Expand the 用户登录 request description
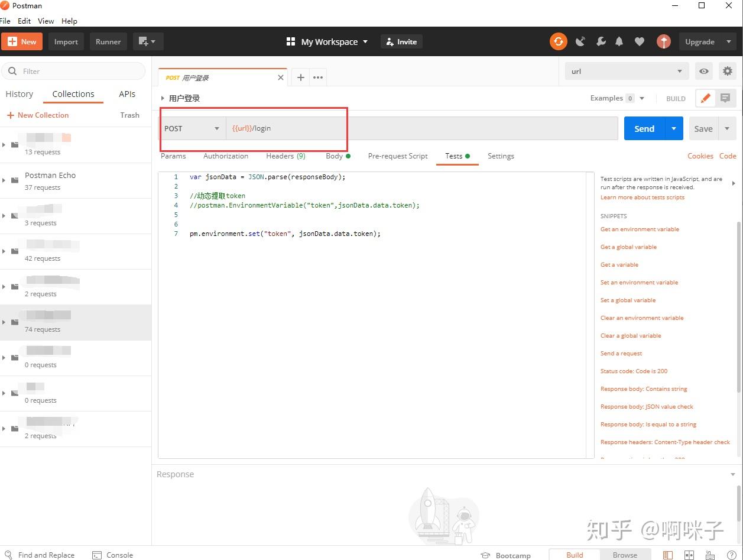The width and height of the screenshot is (743, 560). pos(163,98)
